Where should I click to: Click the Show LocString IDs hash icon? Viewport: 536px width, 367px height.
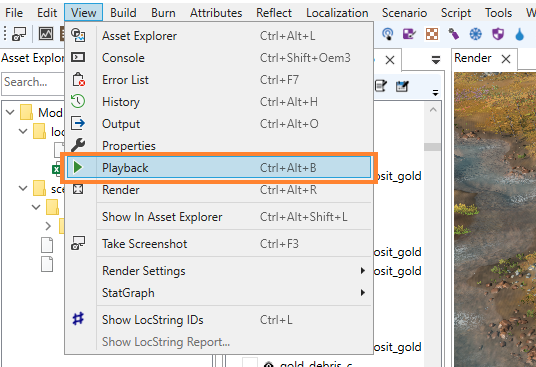coord(78,319)
